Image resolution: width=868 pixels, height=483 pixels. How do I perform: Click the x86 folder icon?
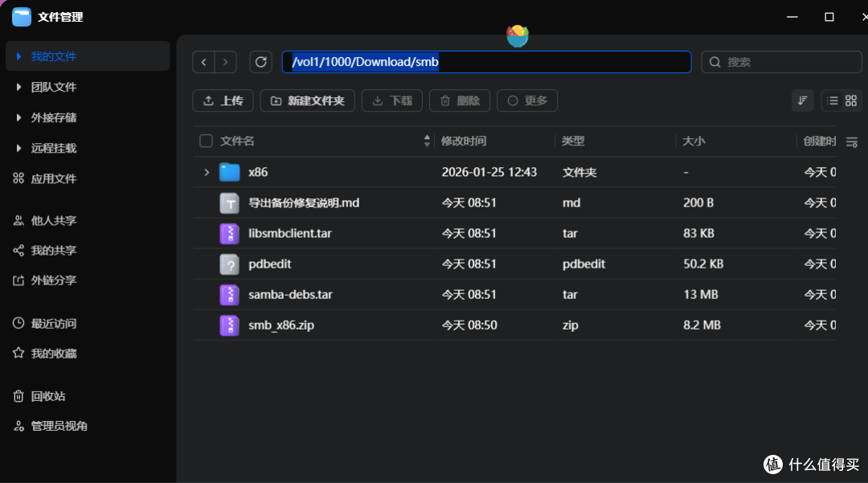[229, 172]
